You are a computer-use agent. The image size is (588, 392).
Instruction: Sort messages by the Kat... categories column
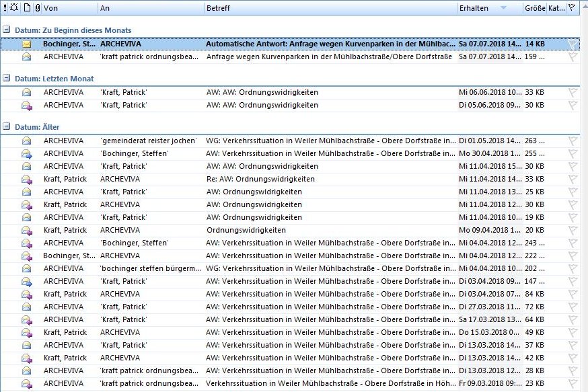click(x=556, y=8)
